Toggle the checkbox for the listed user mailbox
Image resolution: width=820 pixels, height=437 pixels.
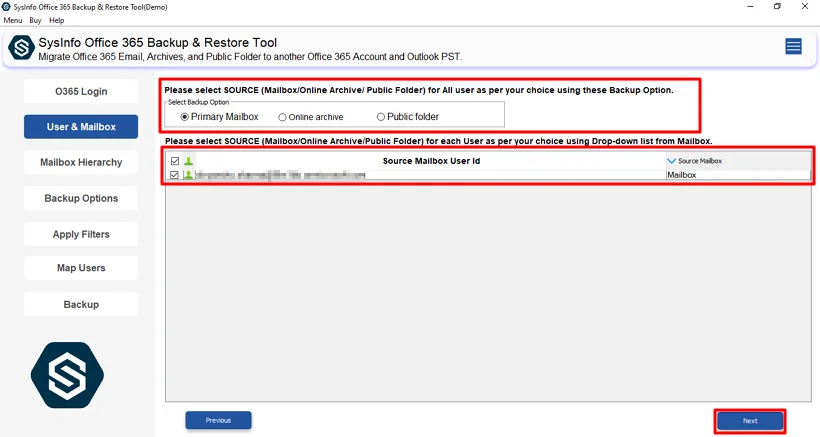(175, 175)
